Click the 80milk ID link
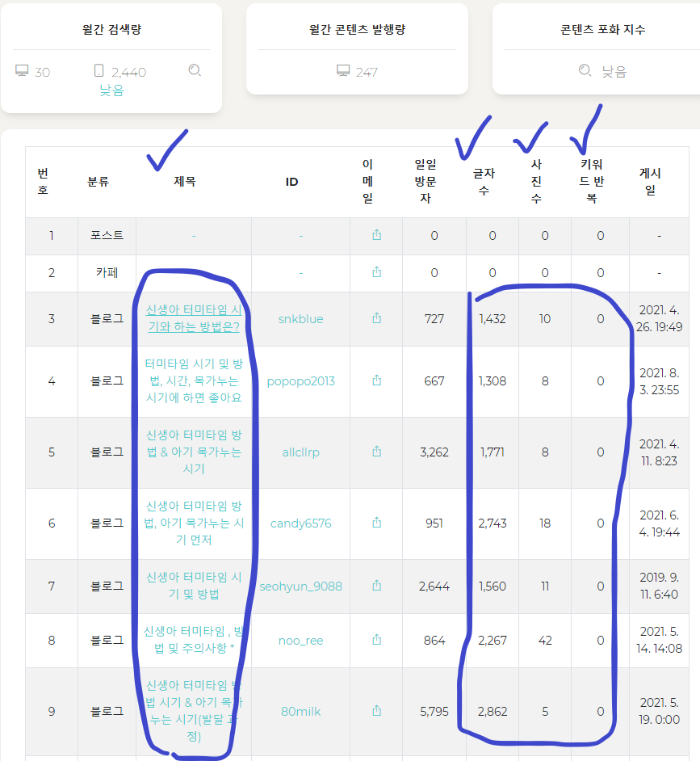The height and width of the screenshot is (761, 700). (301, 712)
